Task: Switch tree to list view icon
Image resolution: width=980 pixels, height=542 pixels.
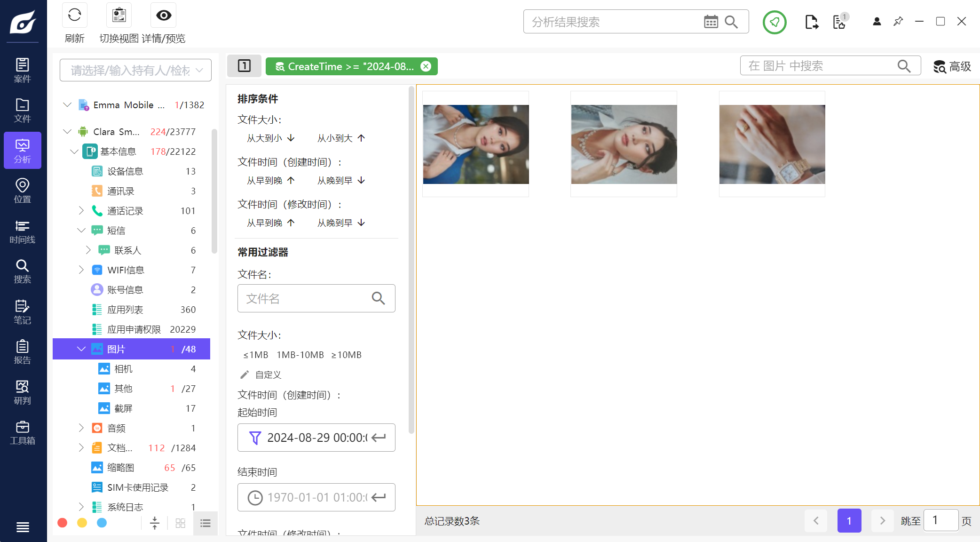Action: 205,523
